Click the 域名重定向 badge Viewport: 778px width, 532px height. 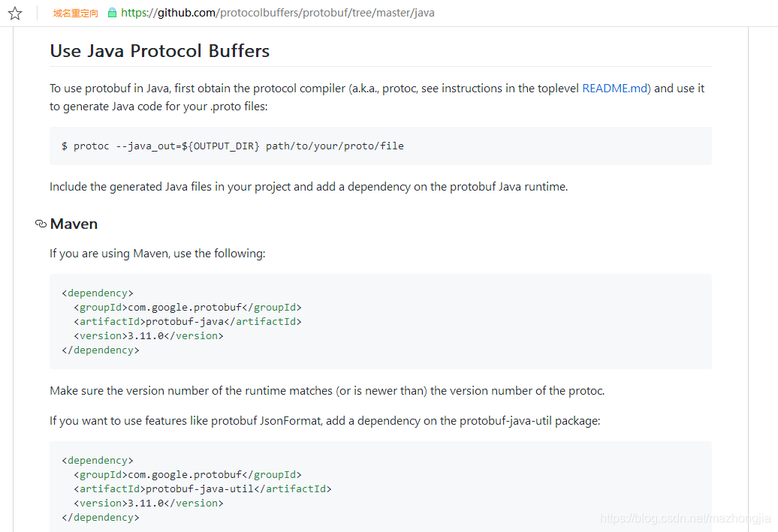(75, 13)
